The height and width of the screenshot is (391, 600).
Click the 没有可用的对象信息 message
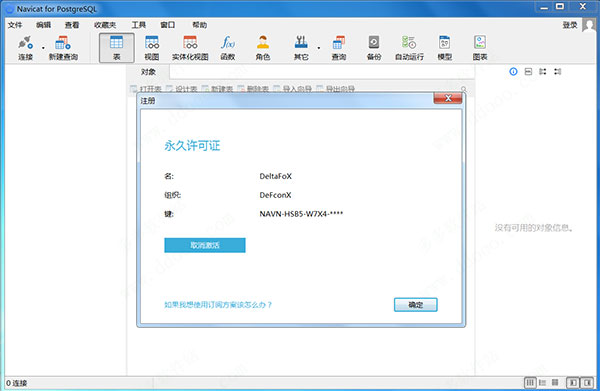(x=534, y=228)
